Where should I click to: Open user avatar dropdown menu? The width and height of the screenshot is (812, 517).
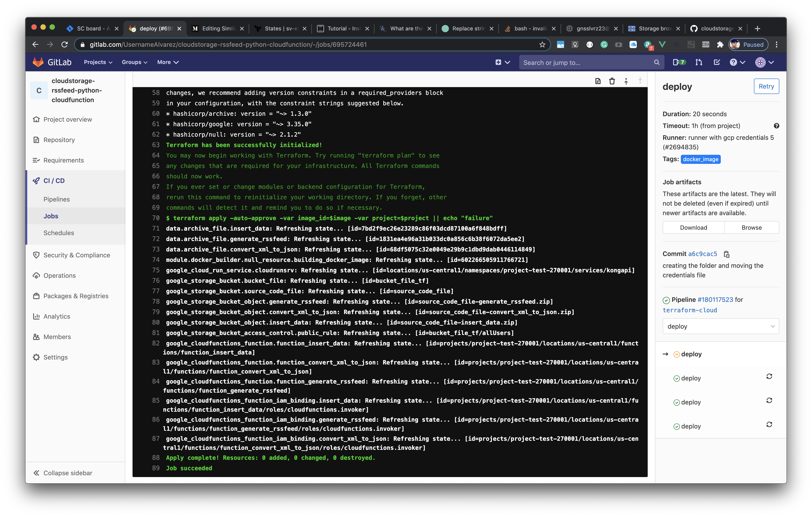[x=764, y=62]
